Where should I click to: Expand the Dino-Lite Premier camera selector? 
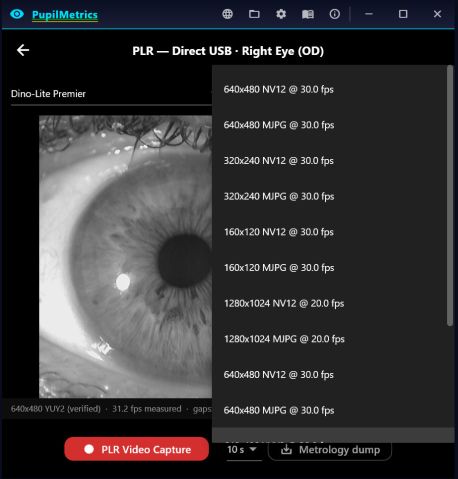pyautogui.click(x=111, y=94)
